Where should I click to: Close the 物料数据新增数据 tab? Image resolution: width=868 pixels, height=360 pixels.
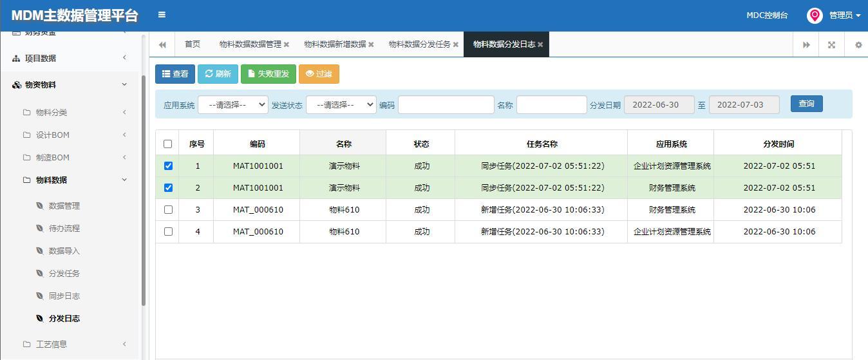tap(371, 44)
